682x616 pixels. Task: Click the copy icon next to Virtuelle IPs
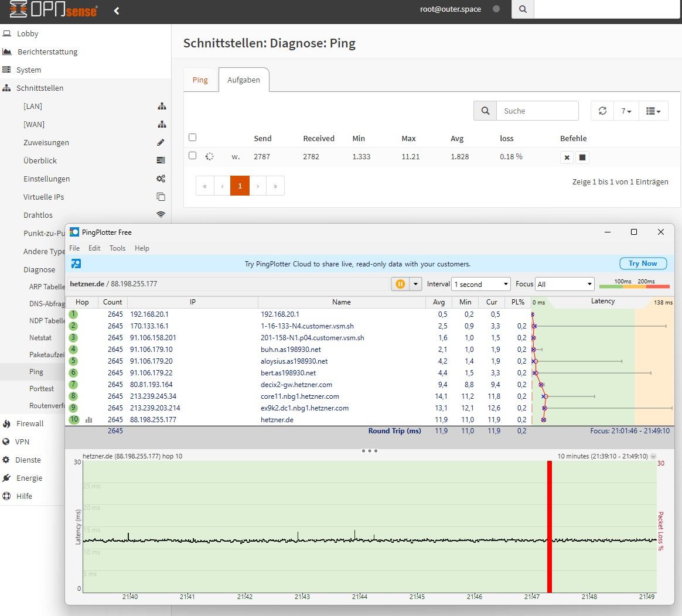coord(161,197)
